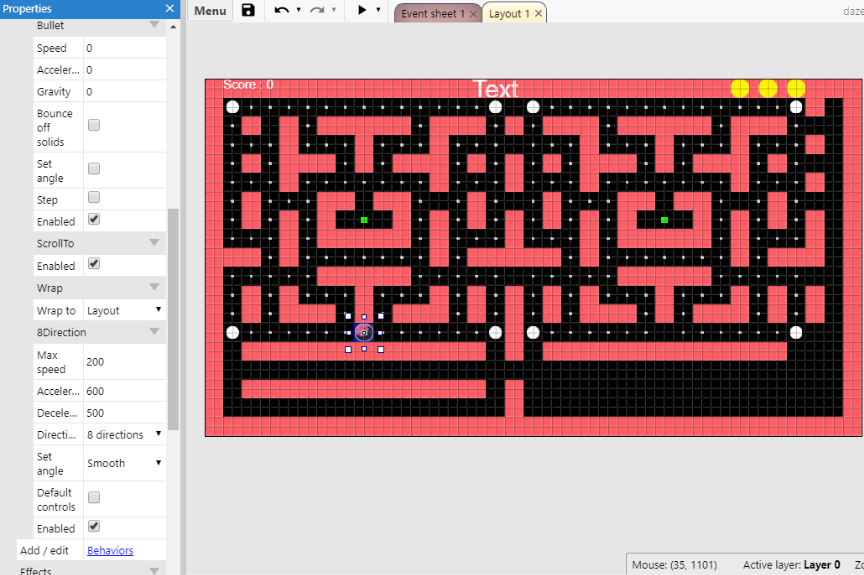Edit the 8Direction Acceleration 600 field
864x575 pixels.
125,391
